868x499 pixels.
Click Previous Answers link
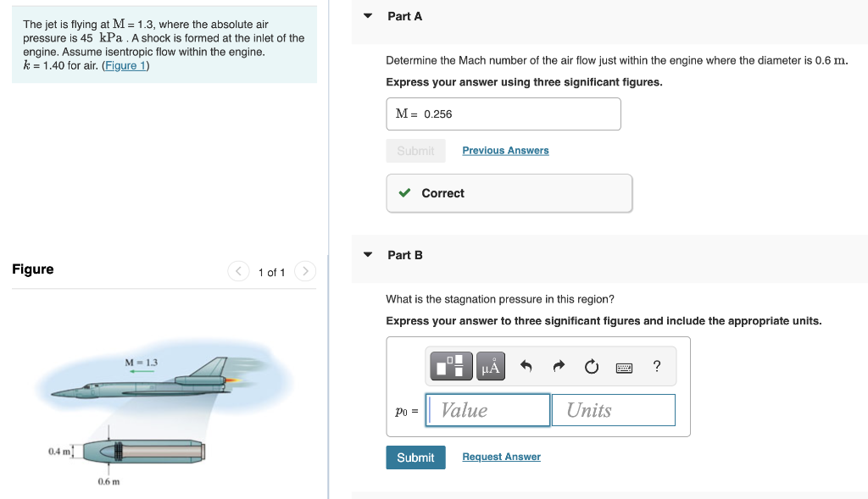pyautogui.click(x=505, y=150)
